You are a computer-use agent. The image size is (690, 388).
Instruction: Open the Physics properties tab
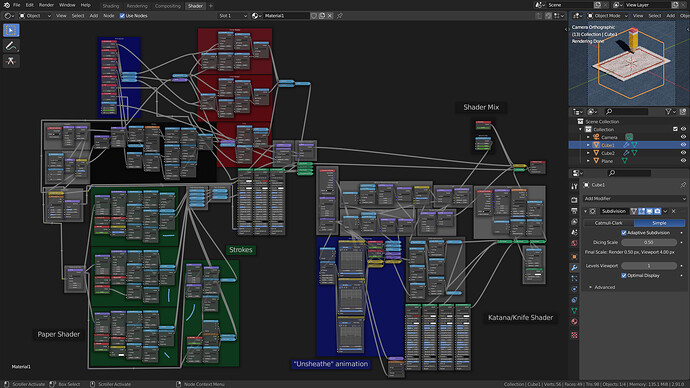(574, 289)
